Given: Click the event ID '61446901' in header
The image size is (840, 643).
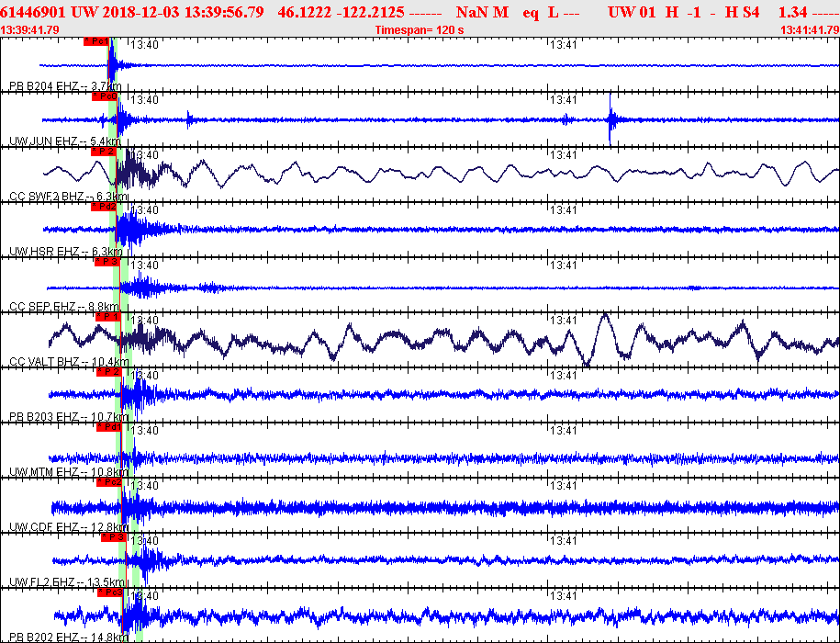Looking at the screenshot, I should click(34, 12).
